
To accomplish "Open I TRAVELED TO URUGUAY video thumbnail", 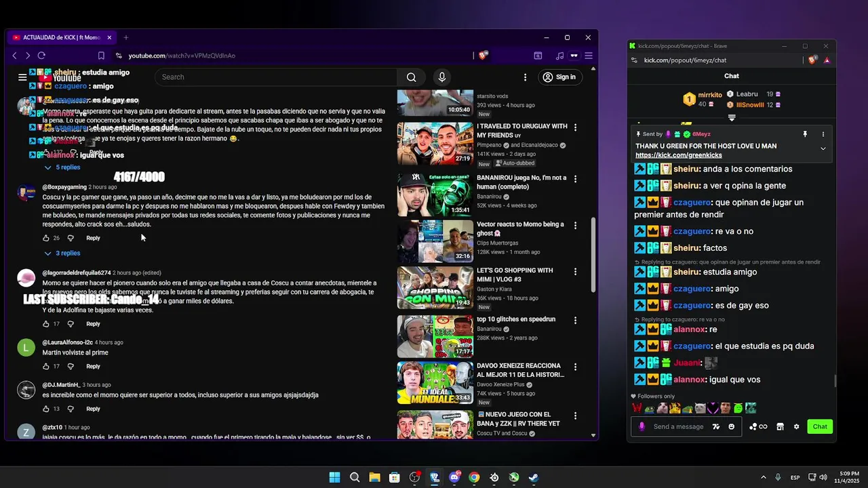I will pyautogui.click(x=435, y=144).
